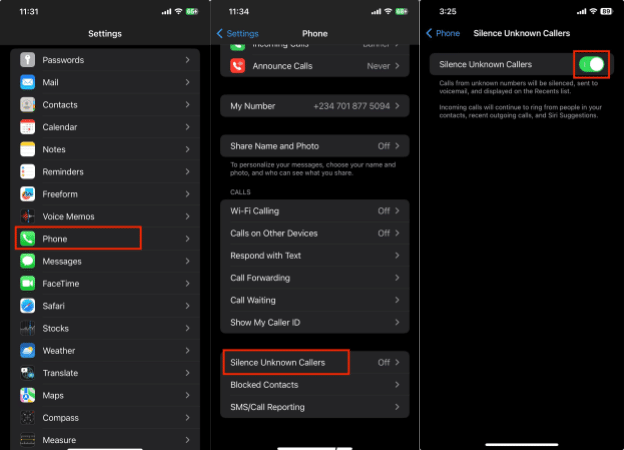Expand the Wi-Fi Calling row chevron
This screenshot has height=450, width=624.
point(397,211)
